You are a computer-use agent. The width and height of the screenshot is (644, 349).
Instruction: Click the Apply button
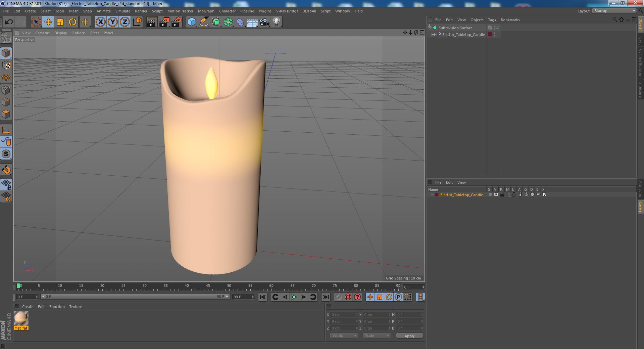pyautogui.click(x=409, y=336)
